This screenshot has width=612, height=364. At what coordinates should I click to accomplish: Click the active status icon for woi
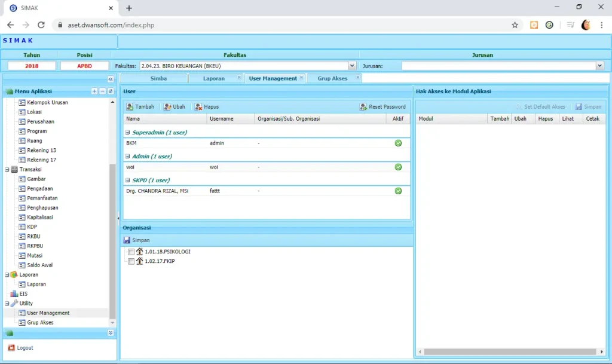coord(398,167)
